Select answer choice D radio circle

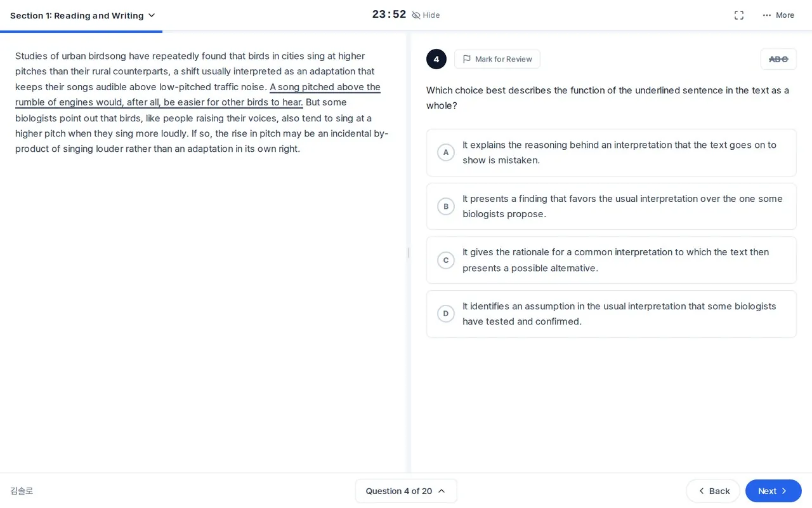pos(446,314)
